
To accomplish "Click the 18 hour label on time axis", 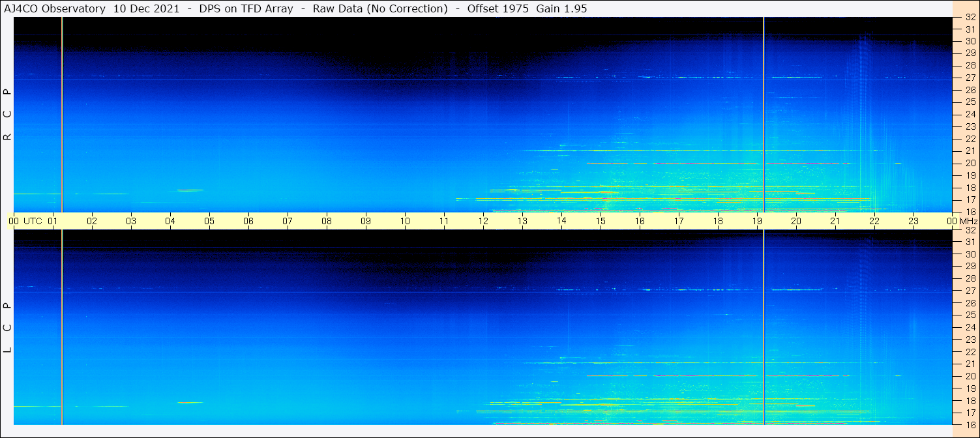I will point(718,221).
